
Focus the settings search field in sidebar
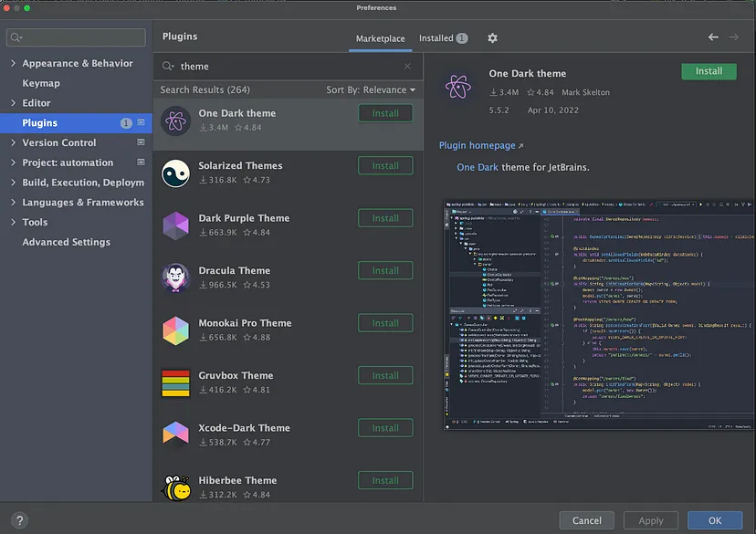click(x=76, y=37)
